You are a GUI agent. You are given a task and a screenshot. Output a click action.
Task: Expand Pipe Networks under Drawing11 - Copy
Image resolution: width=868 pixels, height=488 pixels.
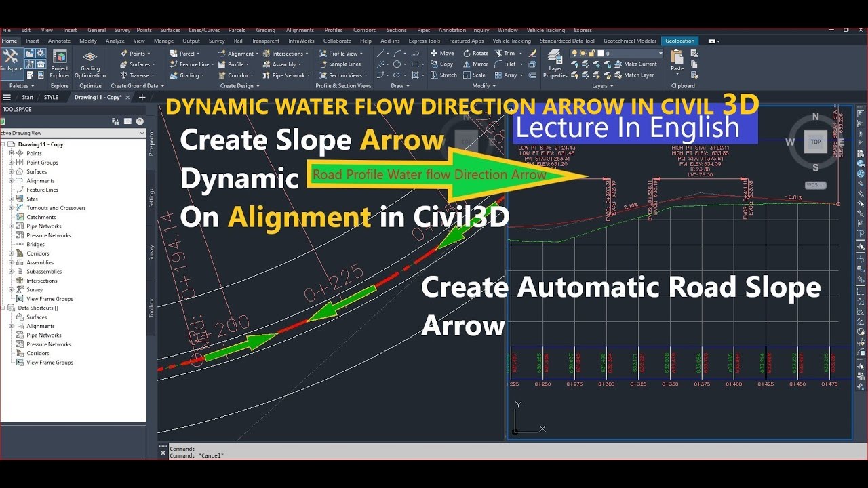pos(12,226)
